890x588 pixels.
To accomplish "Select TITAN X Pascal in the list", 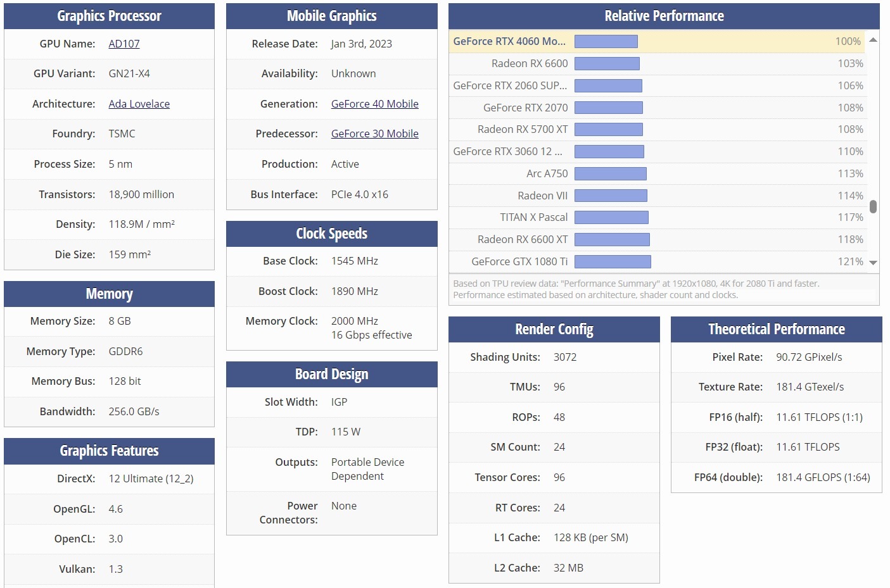I will tap(534, 217).
